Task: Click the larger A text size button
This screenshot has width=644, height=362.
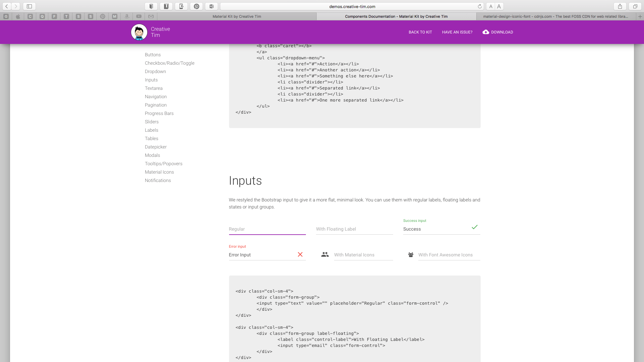Action: (x=499, y=6)
